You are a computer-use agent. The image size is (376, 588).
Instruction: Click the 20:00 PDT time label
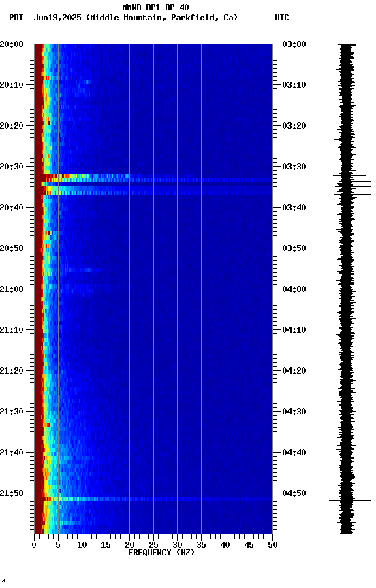(12, 44)
